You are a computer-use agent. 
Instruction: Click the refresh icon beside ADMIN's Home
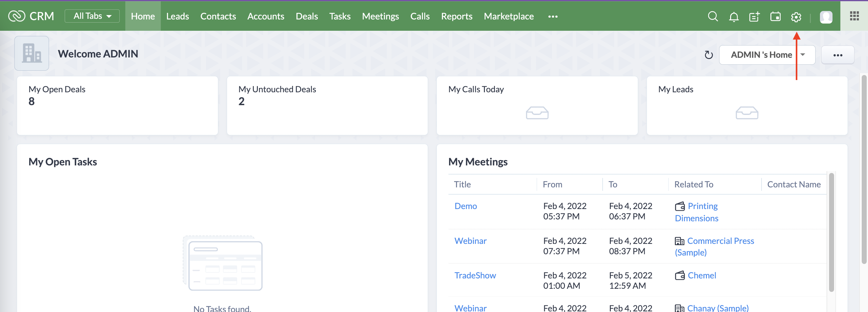[708, 55]
